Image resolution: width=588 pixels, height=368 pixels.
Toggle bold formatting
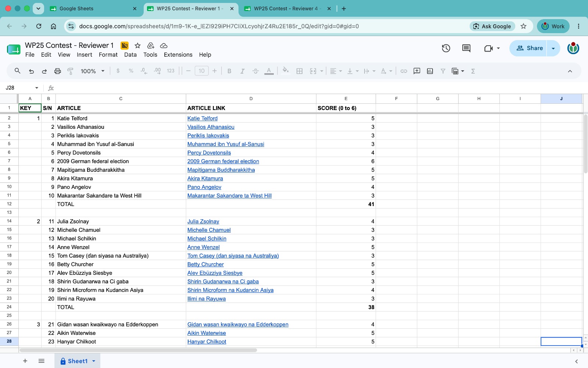[229, 71]
